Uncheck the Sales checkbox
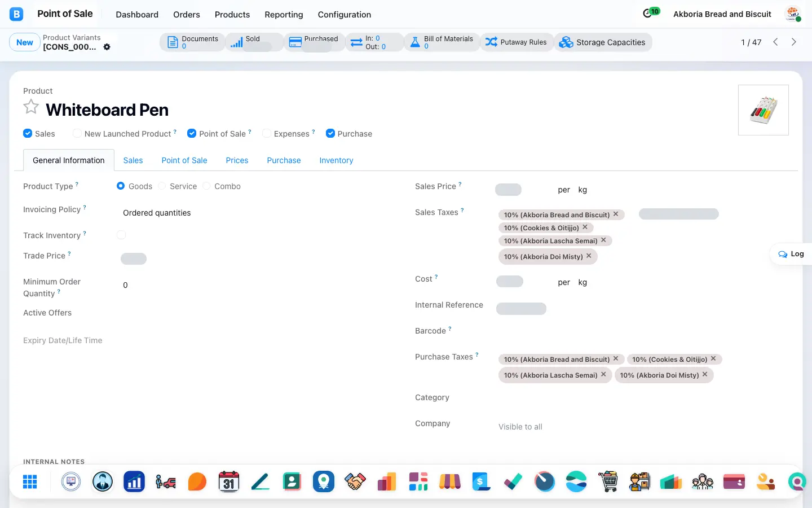The height and width of the screenshot is (508, 812). click(28, 133)
